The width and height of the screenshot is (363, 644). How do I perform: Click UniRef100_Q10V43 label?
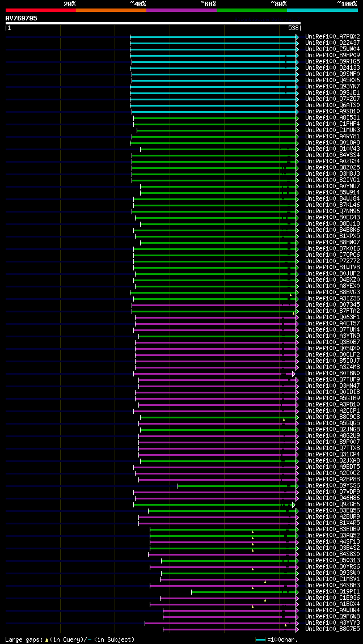332,149
